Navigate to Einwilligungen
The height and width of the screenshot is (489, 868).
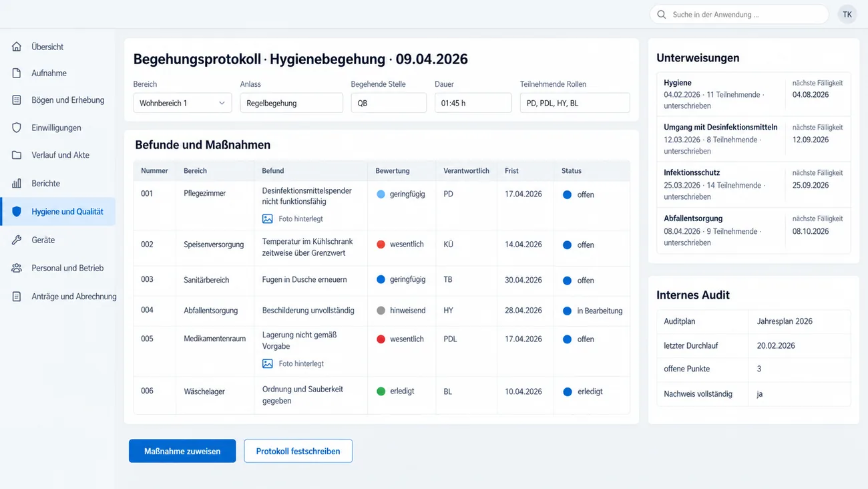57,128
